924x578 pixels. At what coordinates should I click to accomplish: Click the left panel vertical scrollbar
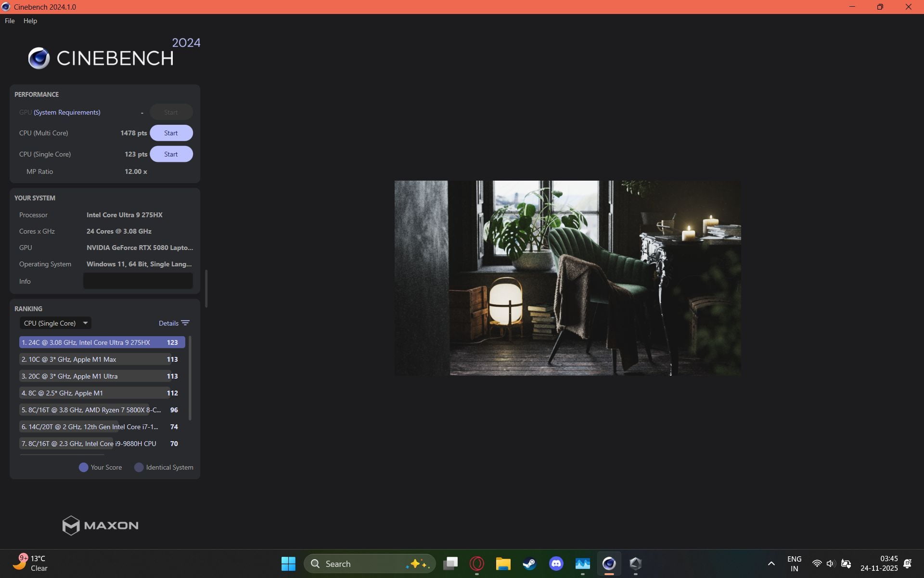206,288
